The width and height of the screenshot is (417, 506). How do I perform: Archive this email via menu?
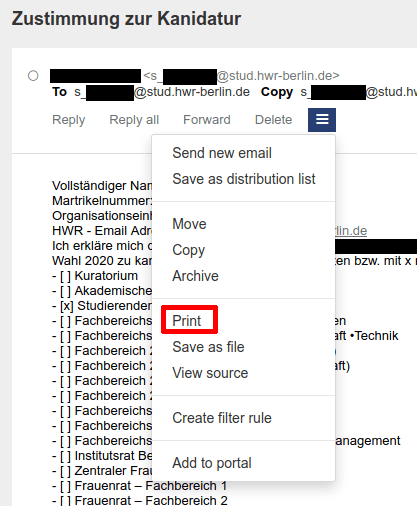[195, 276]
